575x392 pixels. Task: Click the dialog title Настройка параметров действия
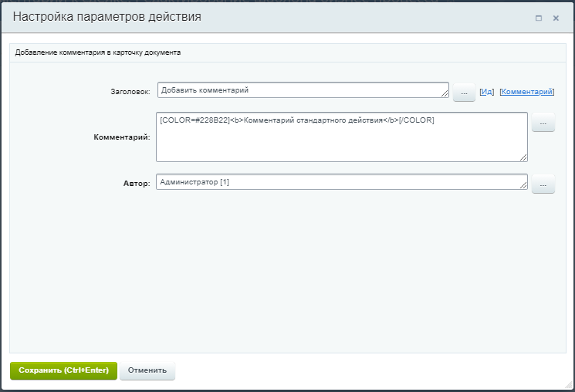[x=107, y=17]
